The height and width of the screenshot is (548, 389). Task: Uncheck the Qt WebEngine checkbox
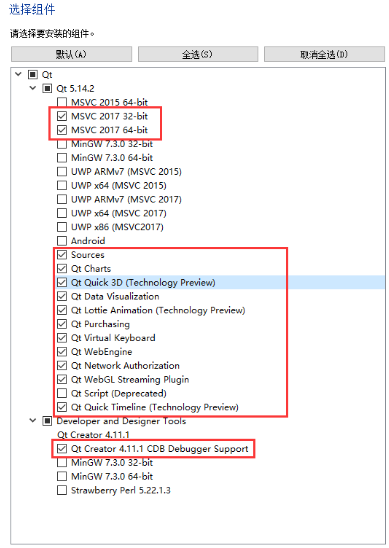coord(62,352)
